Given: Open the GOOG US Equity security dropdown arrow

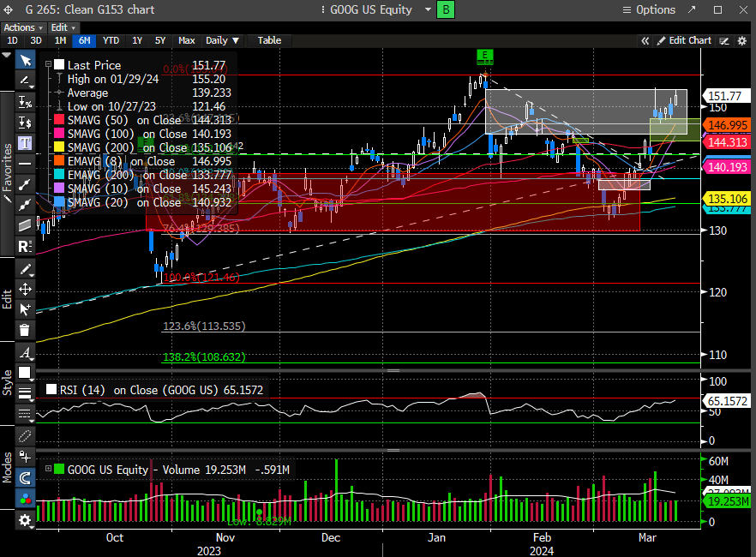Looking at the screenshot, I should [x=428, y=9].
